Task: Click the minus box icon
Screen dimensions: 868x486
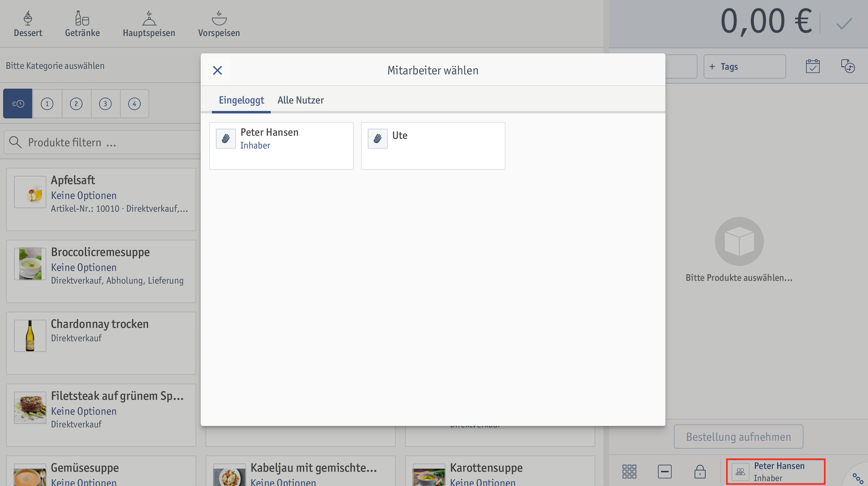Action: [664, 471]
